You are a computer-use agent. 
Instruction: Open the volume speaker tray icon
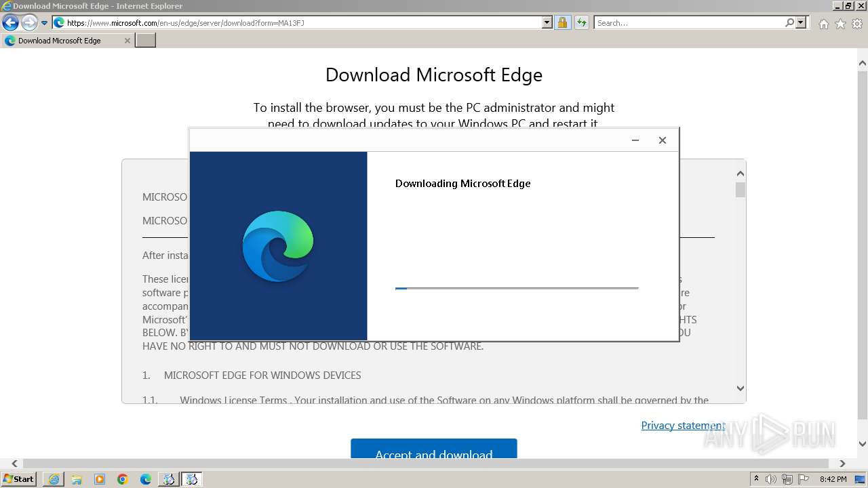coord(771,479)
